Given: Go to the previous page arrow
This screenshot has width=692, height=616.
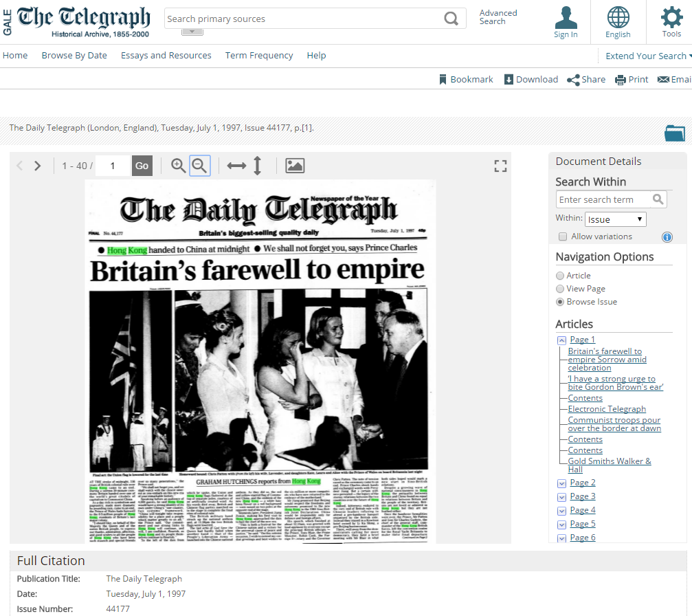Looking at the screenshot, I should [19, 166].
